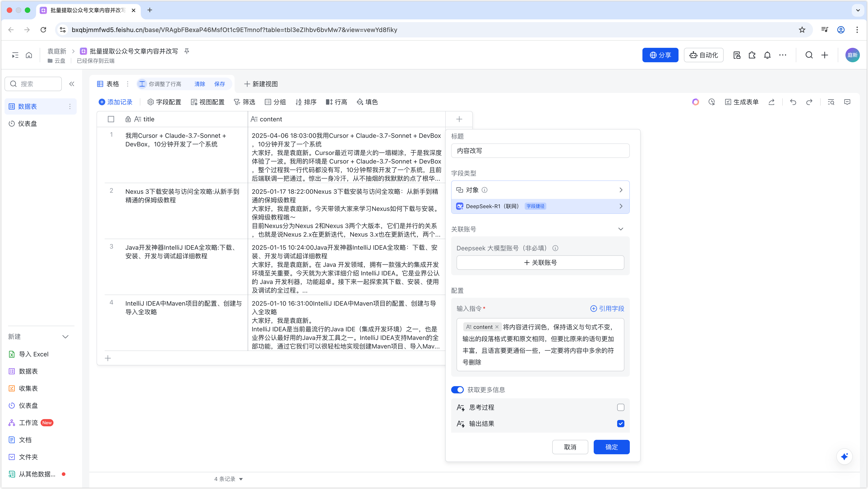Open the 筛选 filter menu
Image resolution: width=868 pixels, height=489 pixels.
pyautogui.click(x=245, y=102)
